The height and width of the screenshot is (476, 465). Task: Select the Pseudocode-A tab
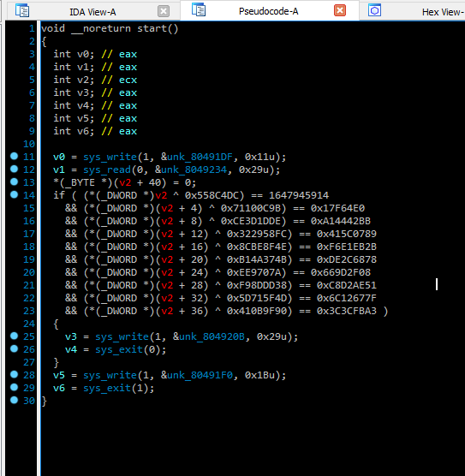click(269, 11)
